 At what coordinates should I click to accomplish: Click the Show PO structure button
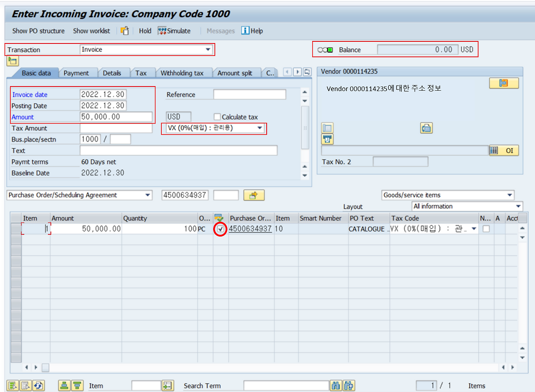[38, 31]
